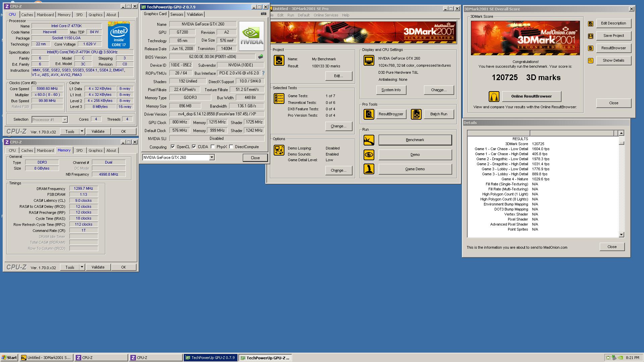
Task: Click the Display and CPU Settings monitor icon
Action: click(x=369, y=61)
